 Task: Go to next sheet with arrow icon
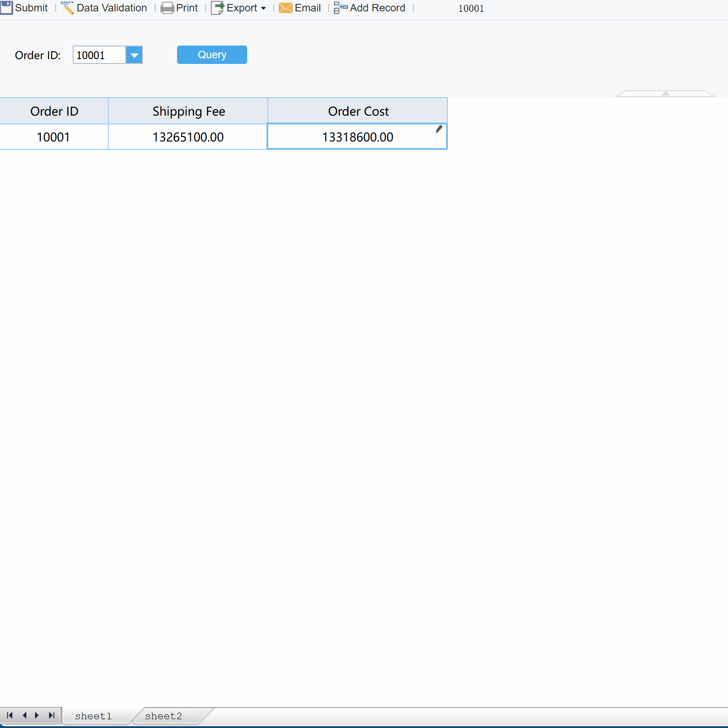pos(37,715)
